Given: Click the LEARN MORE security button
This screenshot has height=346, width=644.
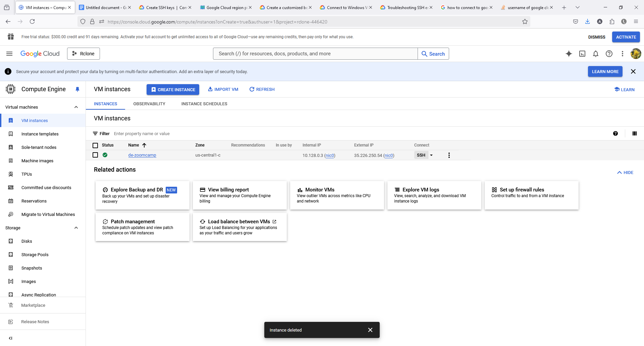Looking at the screenshot, I should tap(605, 71).
